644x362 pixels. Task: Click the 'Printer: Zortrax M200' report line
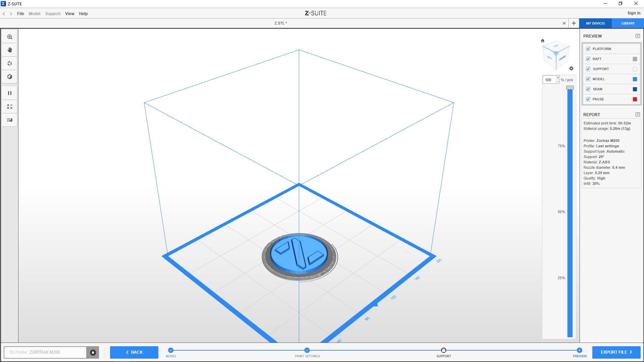pyautogui.click(x=601, y=141)
